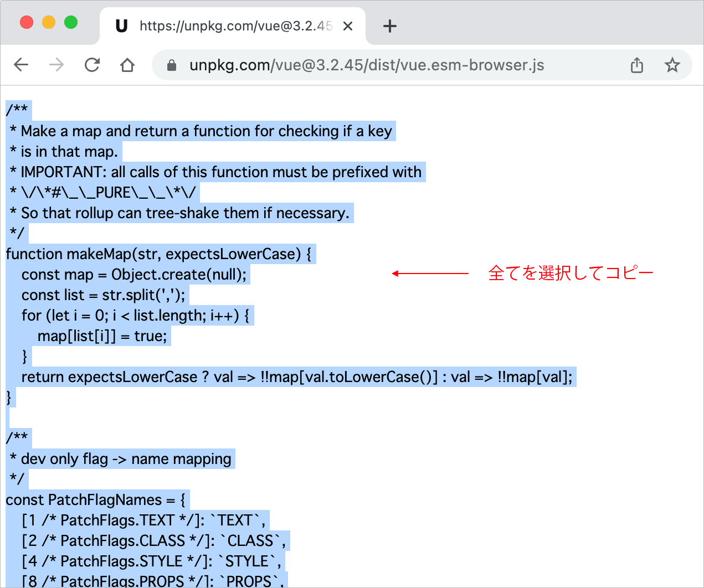Click the 'function makeMap' code line
704x588 pixels.
click(158, 254)
